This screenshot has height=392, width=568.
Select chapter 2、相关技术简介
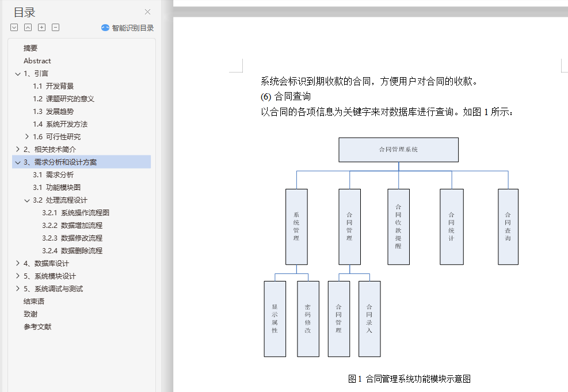[50, 150]
